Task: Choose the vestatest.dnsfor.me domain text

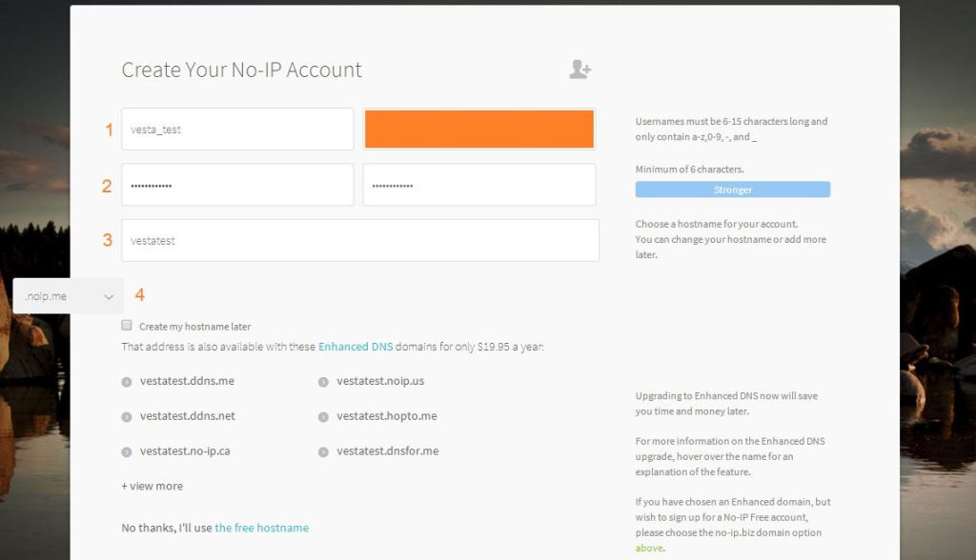Action: coord(388,451)
